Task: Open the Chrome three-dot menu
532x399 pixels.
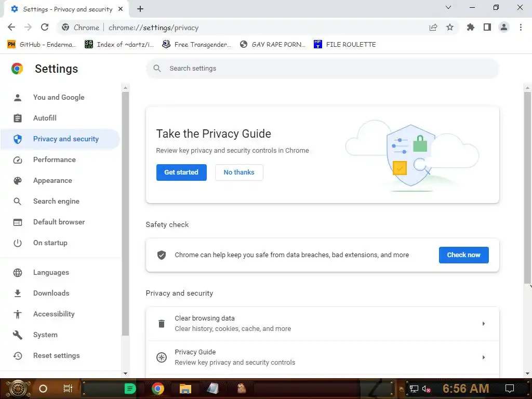Action: click(521, 28)
